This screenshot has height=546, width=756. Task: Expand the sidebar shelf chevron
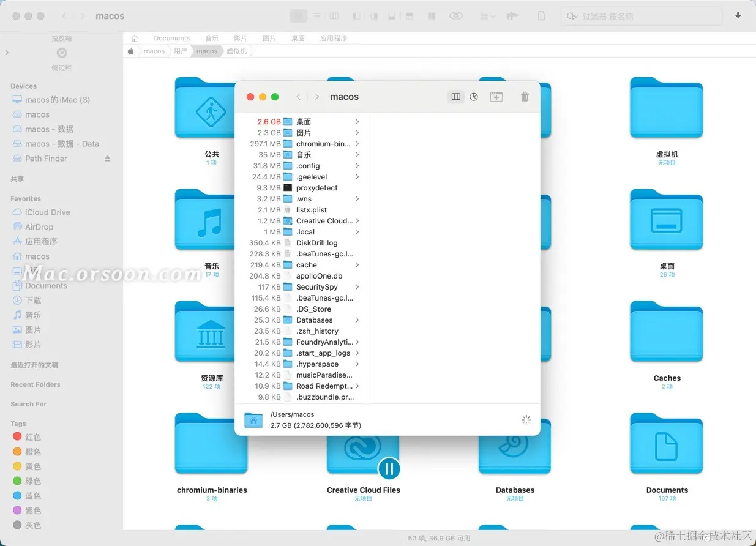pos(7,53)
